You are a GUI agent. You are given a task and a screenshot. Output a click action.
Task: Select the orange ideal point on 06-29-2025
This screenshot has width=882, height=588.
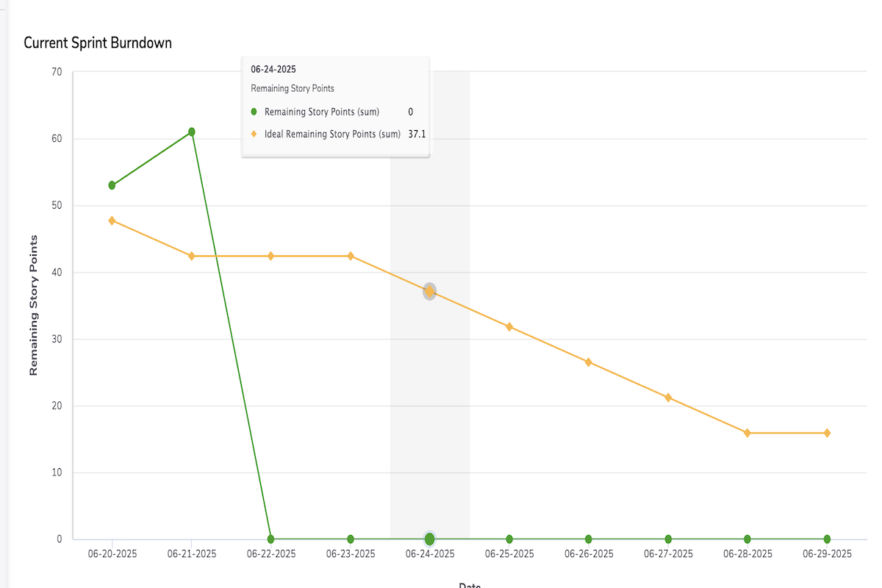point(827,433)
